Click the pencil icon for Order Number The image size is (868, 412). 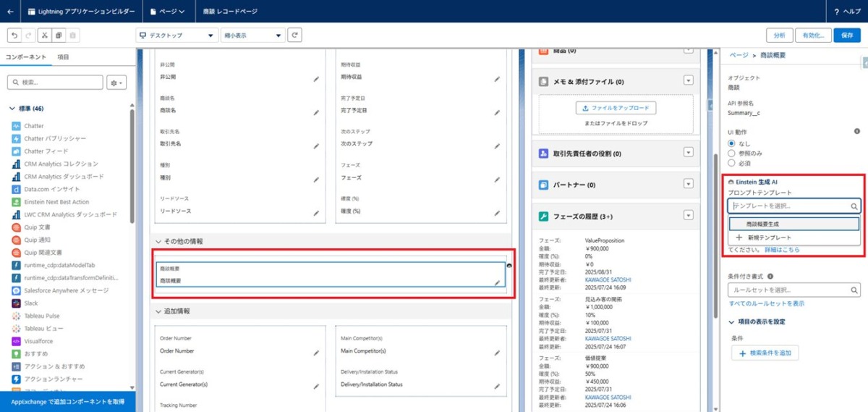316,353
